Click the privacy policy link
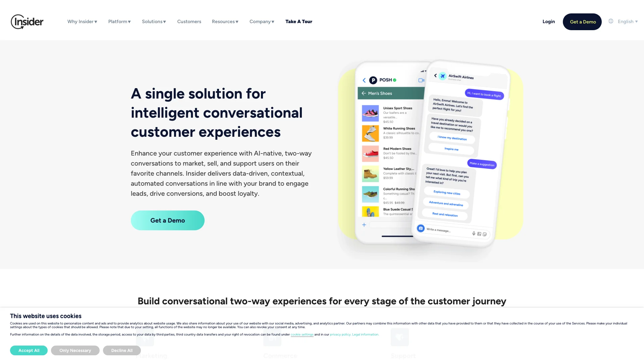The width and height of the screenshot is (644, 362). (x=340, y=334)
